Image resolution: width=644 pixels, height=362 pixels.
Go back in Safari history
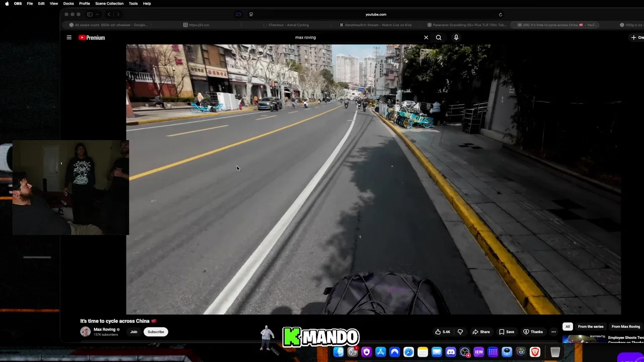[x=109, y=15]
